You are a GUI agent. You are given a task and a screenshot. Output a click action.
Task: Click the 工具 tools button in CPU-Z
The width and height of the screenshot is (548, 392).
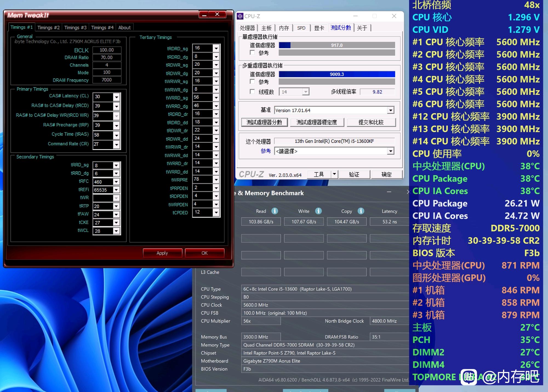(x=319, y=174)
